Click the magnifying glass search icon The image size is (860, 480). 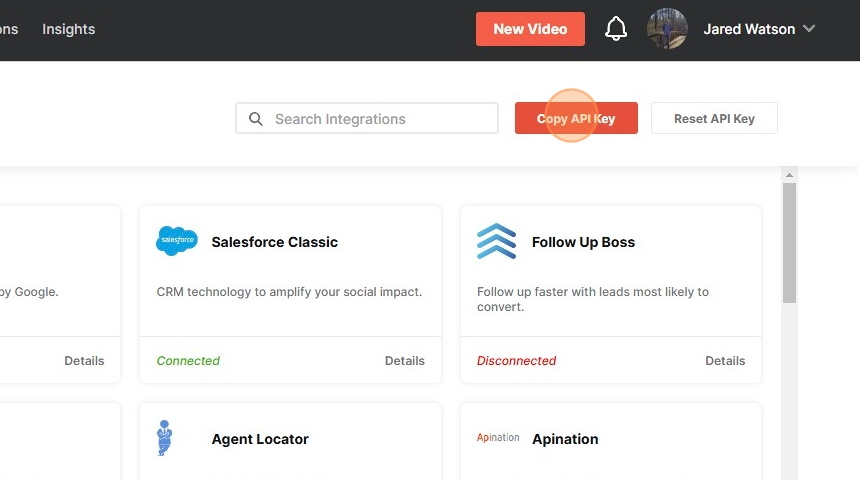click(256, 118)
